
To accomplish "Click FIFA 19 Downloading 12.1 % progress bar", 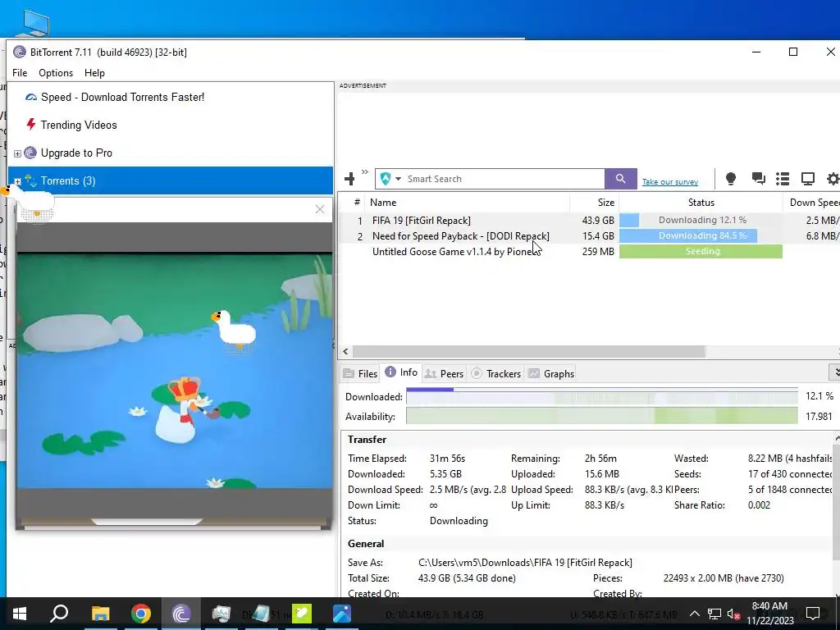I will pos(701,220).
